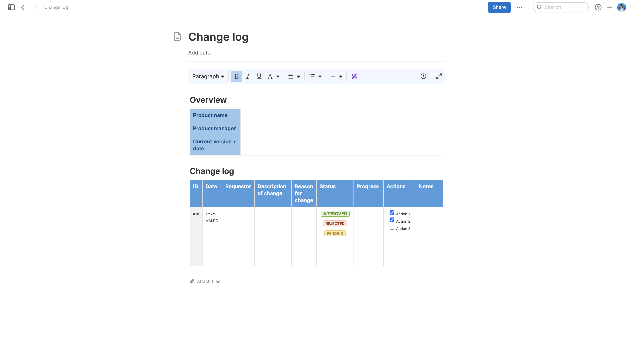
Task: Open the help menu question mark
Action: [x=598, y=7]
